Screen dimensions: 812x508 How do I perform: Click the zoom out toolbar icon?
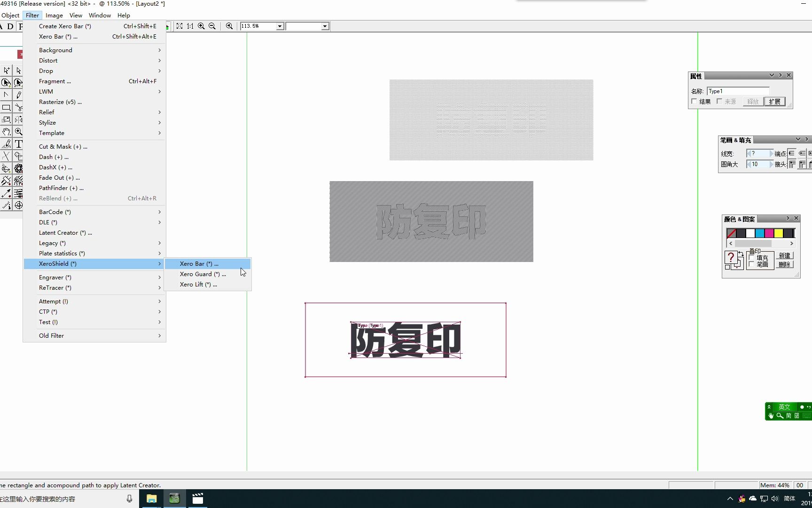212,26
